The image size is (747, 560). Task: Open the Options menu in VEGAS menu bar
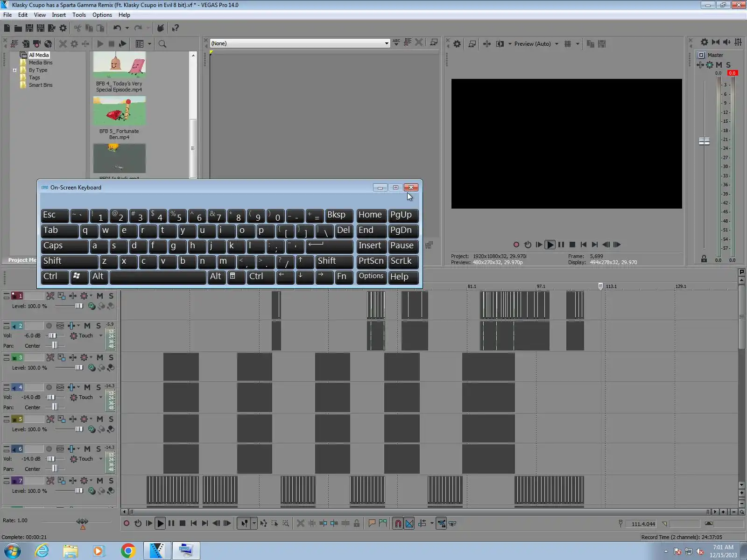click(x=102, y=15)
